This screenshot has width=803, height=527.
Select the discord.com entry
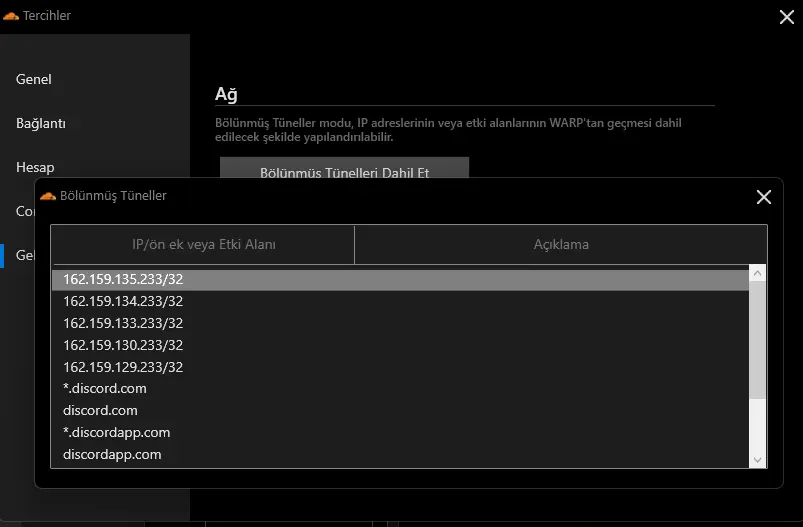point(400,411)
